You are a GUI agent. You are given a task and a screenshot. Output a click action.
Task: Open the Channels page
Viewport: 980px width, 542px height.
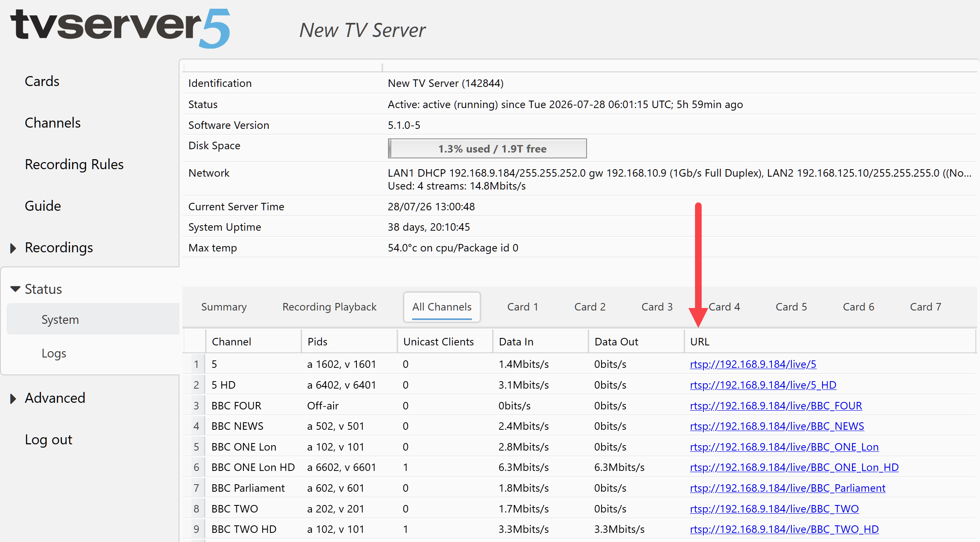[x=53, y=123]
